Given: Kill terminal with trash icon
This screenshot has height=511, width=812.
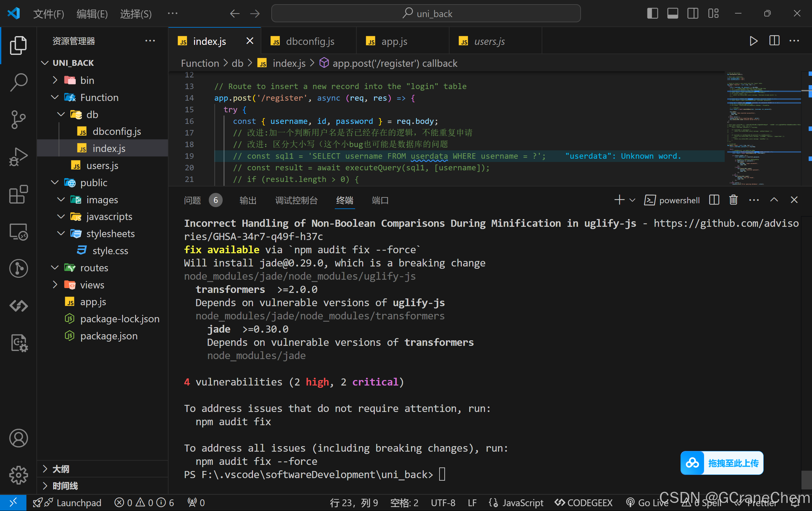Looking at the screenshot, I should 733,200.
